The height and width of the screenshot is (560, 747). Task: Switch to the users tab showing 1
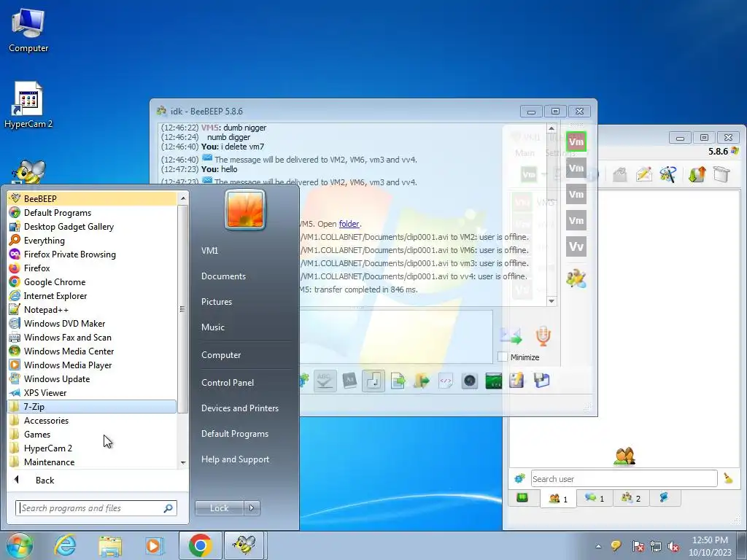tap(558, 499)
